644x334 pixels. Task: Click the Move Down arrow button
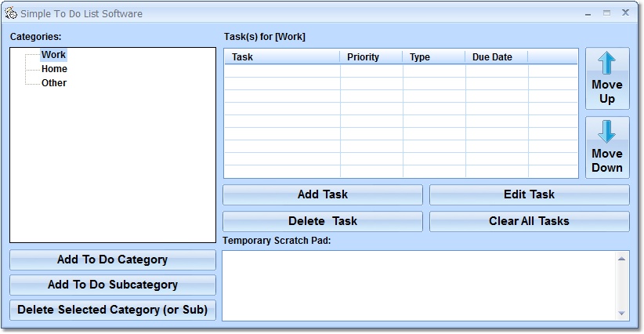pos(607,147)
